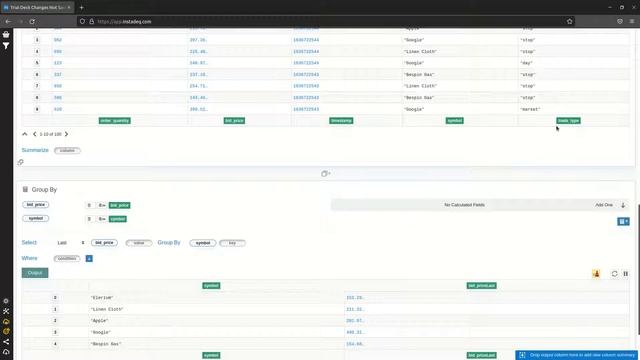Click the drop output column summary bar
Image resolution: width=640 pixels, height=360 pixels.
point(576,355)
